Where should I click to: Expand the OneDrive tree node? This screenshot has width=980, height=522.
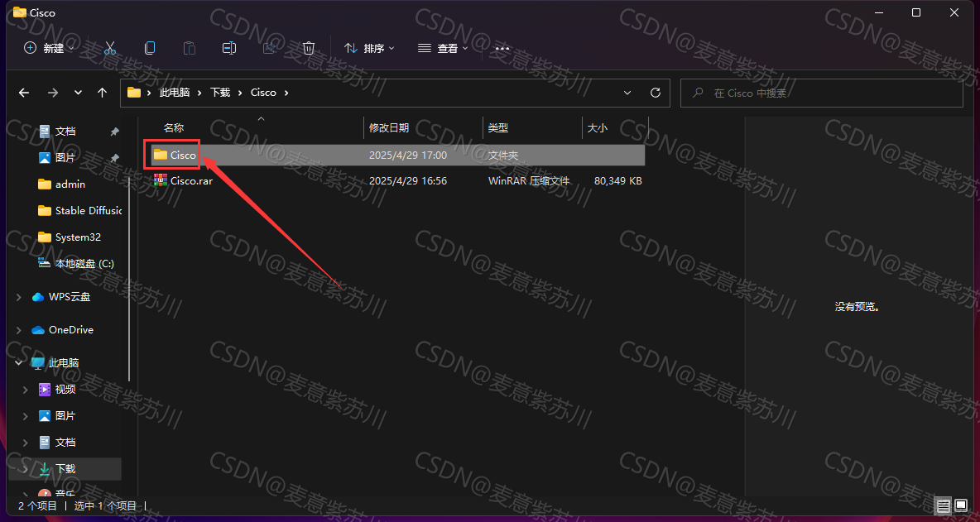click(19, 330)
